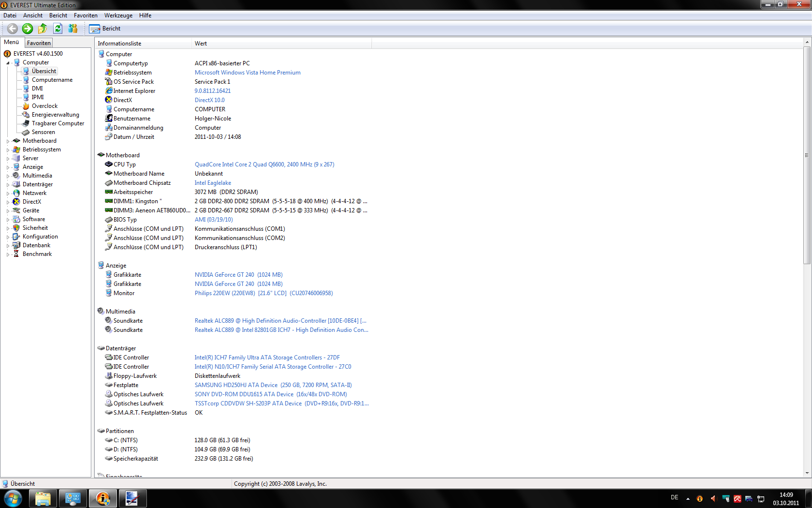Open the Werkzeuge menu
812x508 pixels.
(118, 15)
